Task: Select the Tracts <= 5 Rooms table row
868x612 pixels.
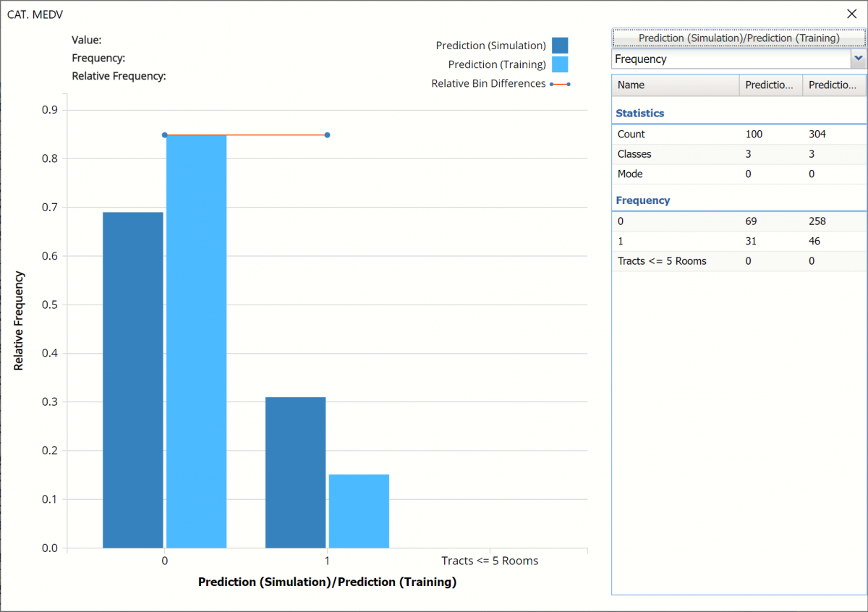Action: point(739,261)
